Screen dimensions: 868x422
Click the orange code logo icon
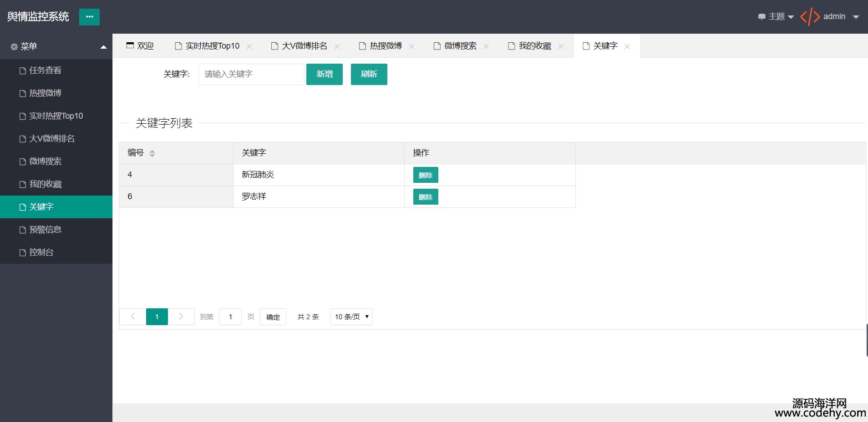(x=810, y=17)
